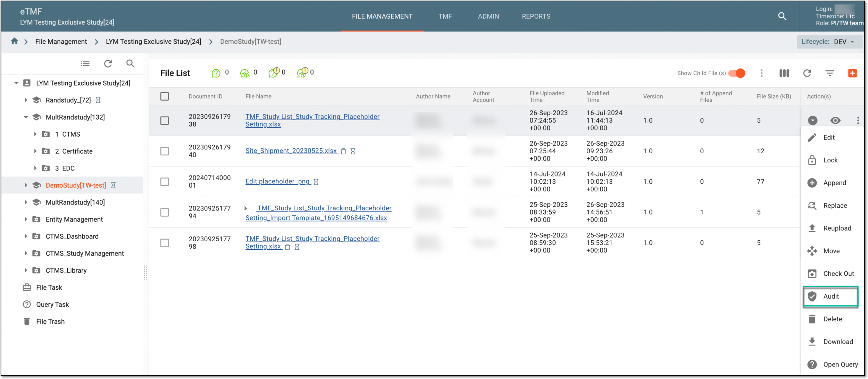The height and width of the screenshot is (379, 868).
Task: Select checkbox for document 2024071400001
Action: (165, 182)
